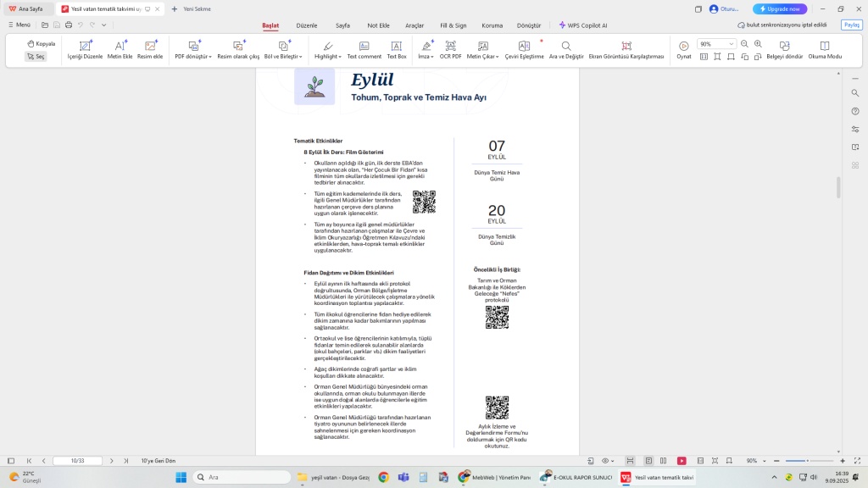Image resolution: width=868 pixels, height=488 pixels.
Task: Open the 90% zoom level combo box
Action: click(716, 43)
